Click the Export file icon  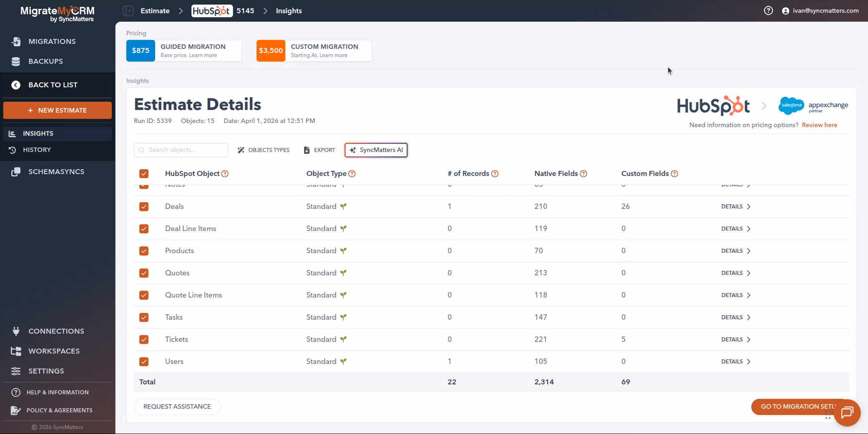[x=307, y=150]
